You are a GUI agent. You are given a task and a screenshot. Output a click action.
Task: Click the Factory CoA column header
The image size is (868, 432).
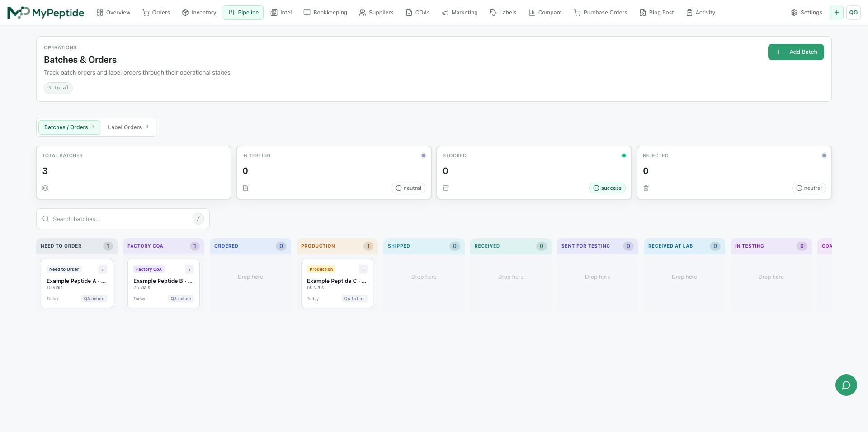coord(164,246)
